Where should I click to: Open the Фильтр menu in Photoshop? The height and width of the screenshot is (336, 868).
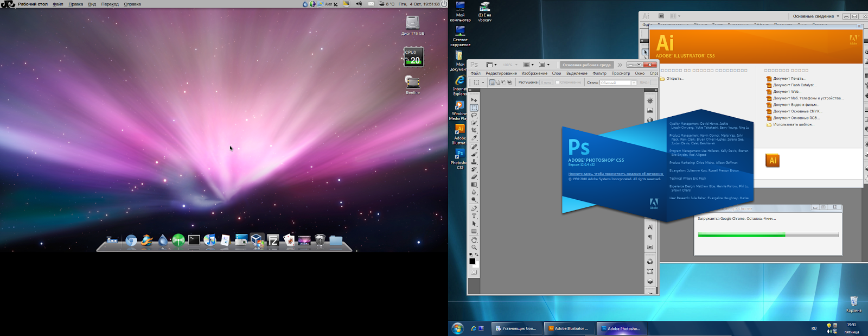click(599, 73)
